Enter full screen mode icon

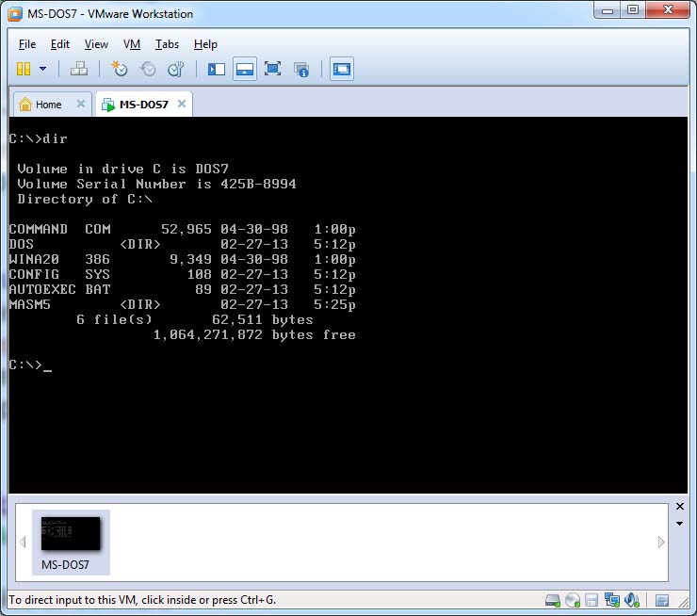click(272, 69)
